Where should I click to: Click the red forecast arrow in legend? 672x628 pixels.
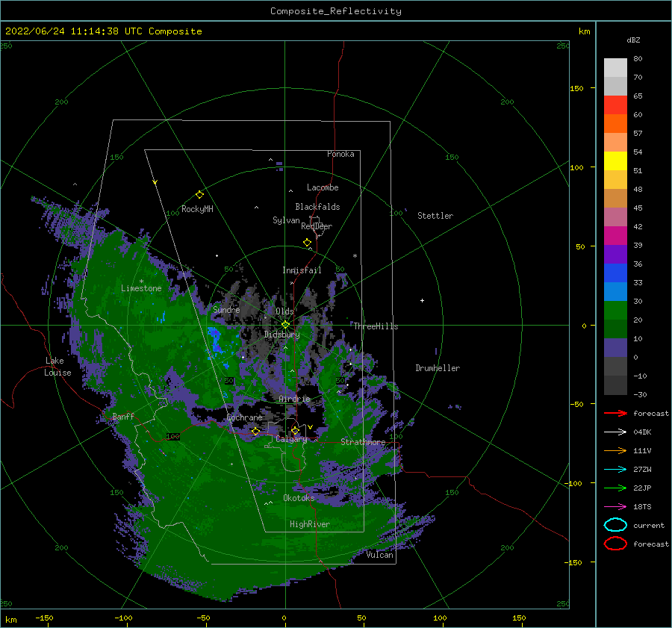[x=615, y=413]
